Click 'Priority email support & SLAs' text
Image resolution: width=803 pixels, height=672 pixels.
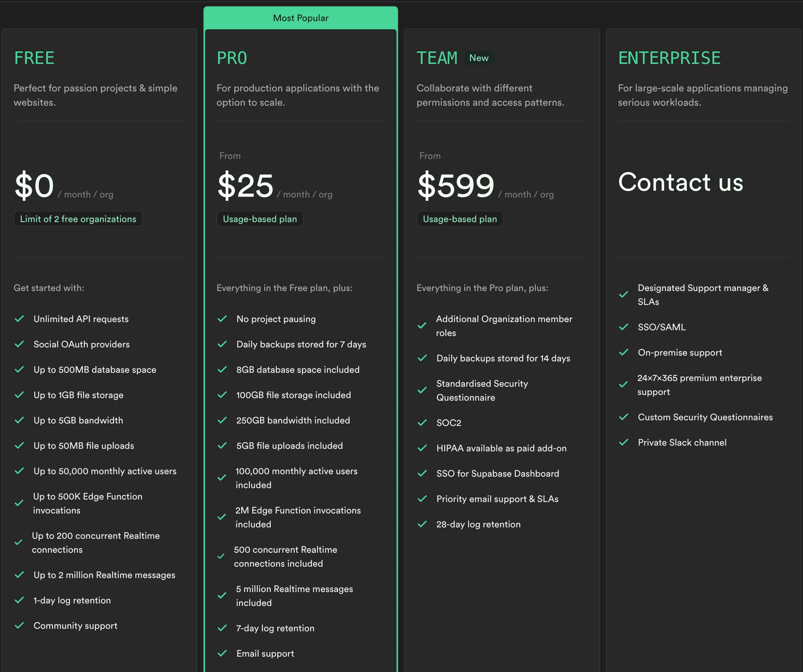[x=498, y=499]
